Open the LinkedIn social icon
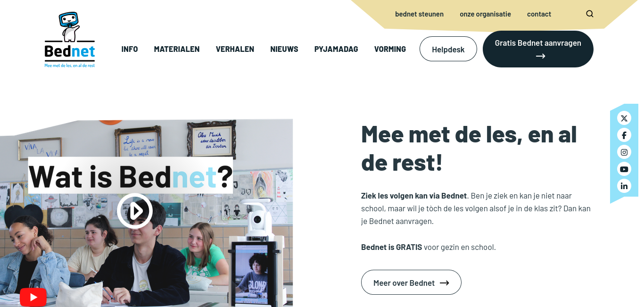644x307 pixels. [x=624, y=186]
